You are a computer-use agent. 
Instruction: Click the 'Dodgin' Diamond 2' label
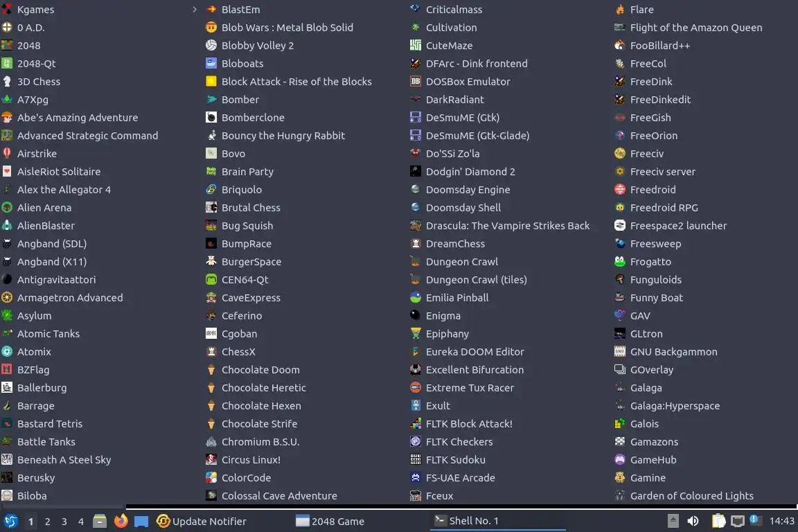coord(470,172)
